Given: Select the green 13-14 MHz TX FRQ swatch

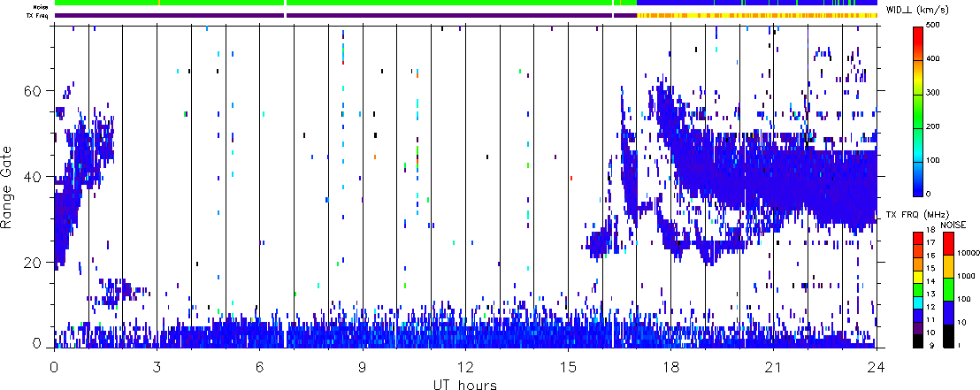Looking at the screenshot, I should (917, 289).
